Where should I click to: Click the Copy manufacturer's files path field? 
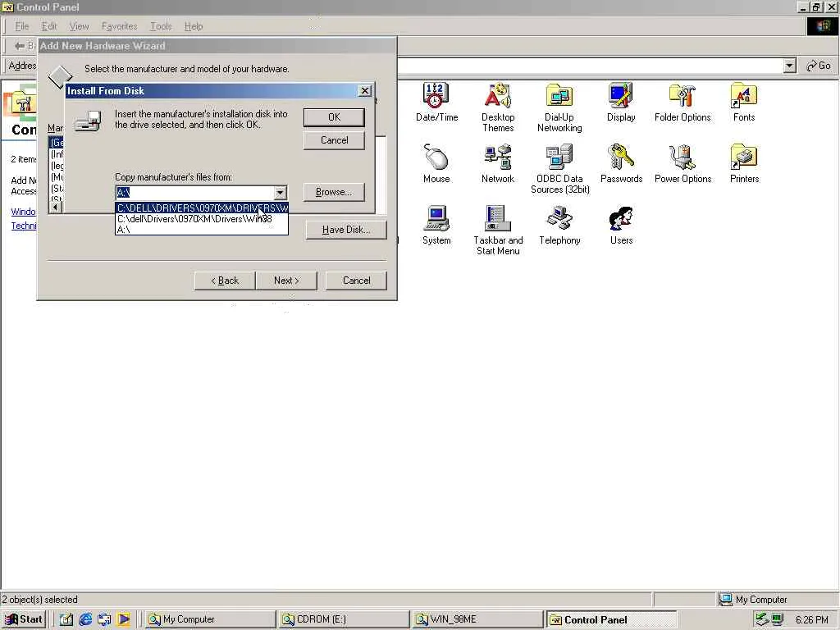coord(195,193)
